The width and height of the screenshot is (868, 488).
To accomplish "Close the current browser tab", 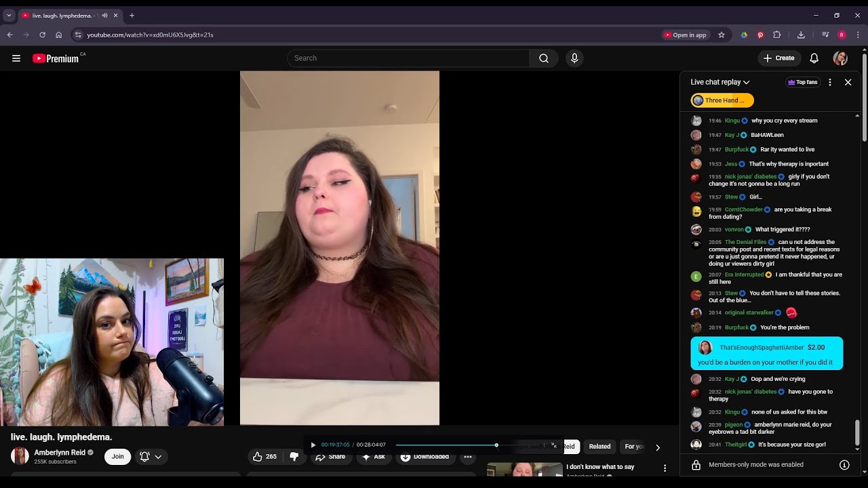I will (115, 16).
